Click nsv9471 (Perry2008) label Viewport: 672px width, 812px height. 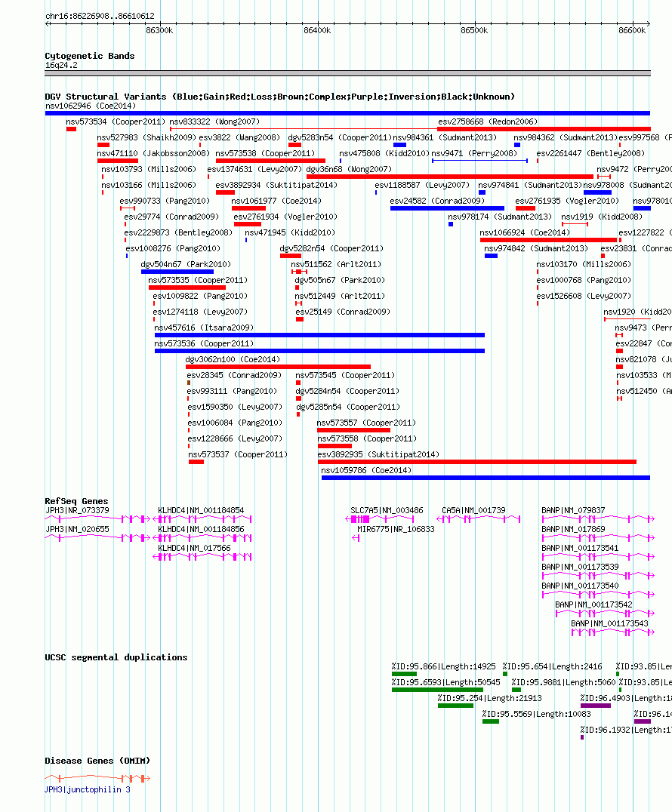(x=474, y=154)
